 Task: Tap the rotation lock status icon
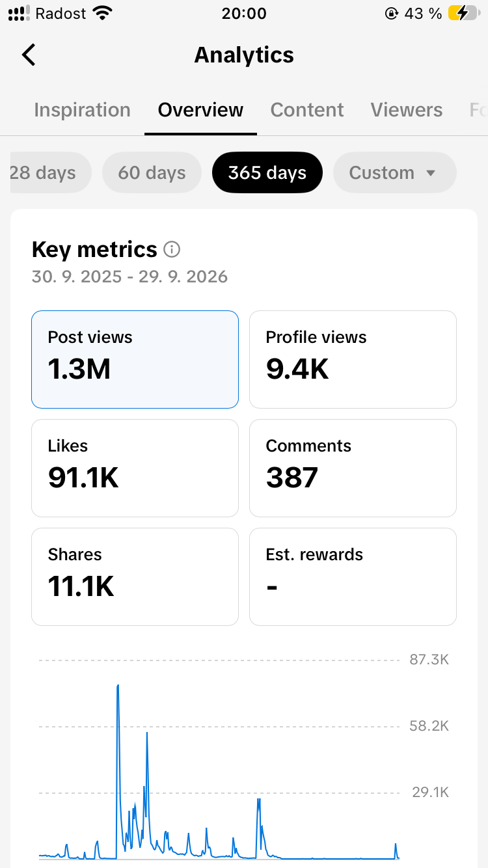coord(392,13)
